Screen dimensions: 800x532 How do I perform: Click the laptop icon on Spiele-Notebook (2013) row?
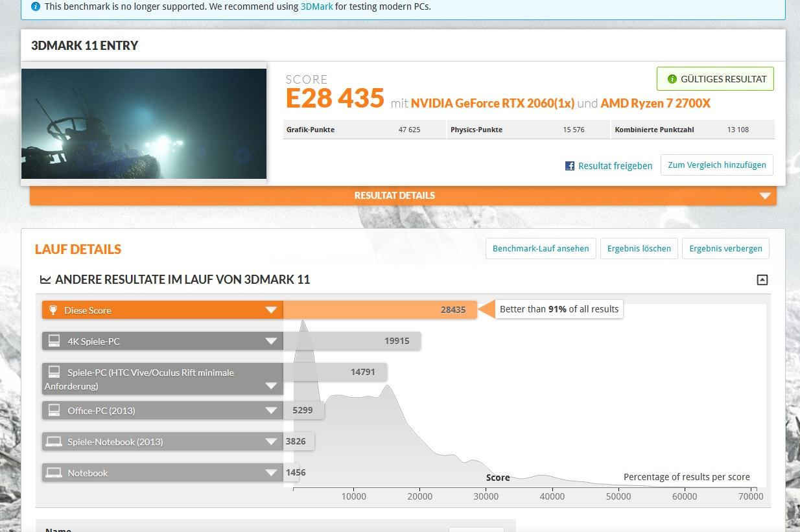(54, 442)
